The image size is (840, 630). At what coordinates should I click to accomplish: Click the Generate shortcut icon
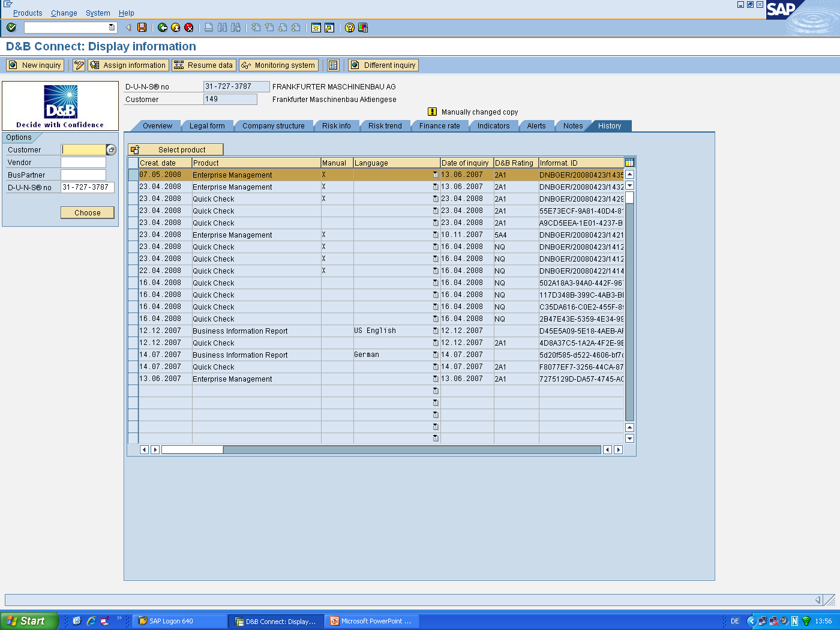pyautogui.click(x=329, y=28)
